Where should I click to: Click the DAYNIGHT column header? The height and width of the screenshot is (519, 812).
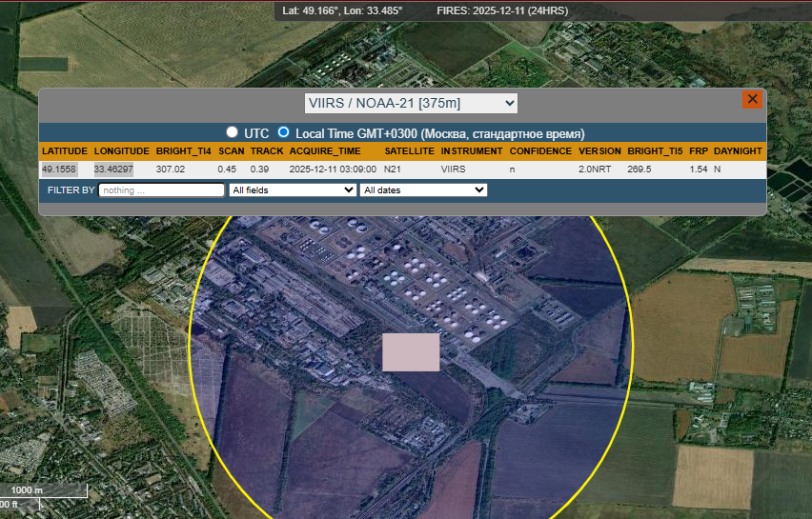tap(738, 151)
